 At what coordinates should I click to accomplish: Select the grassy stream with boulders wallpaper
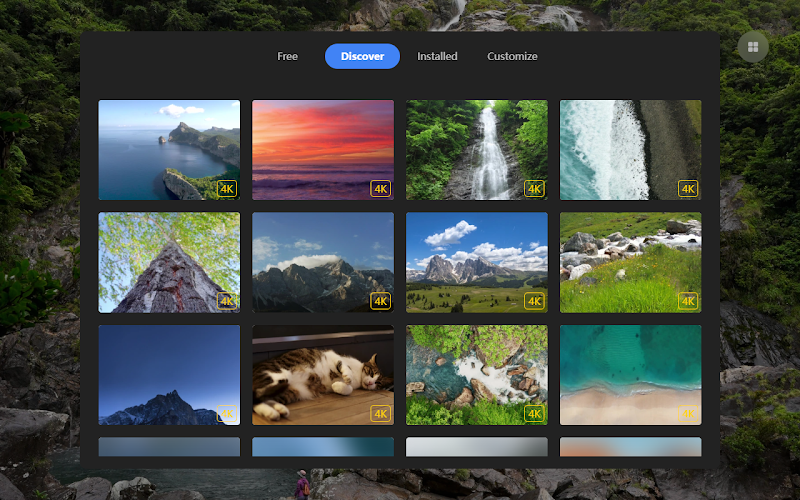tap(631, 262)
